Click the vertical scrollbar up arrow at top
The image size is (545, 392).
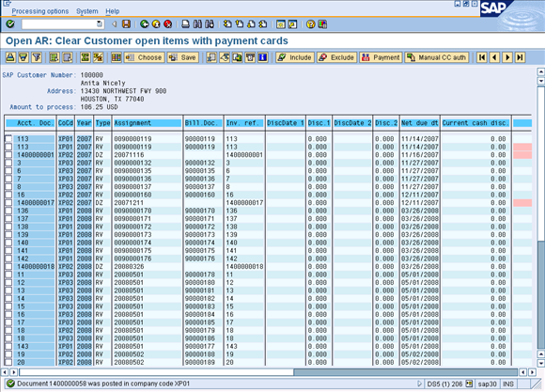tap(541, 71)
